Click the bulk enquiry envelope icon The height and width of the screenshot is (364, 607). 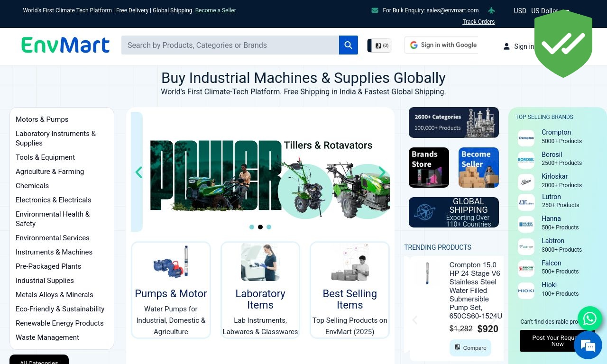click(x=375, y=10)
